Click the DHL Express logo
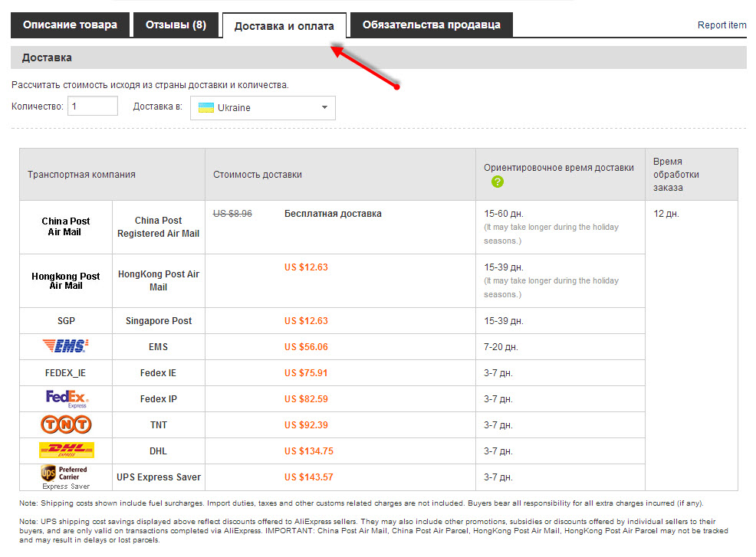Screen dimensions: 756x557 click(x=66, y=451)
